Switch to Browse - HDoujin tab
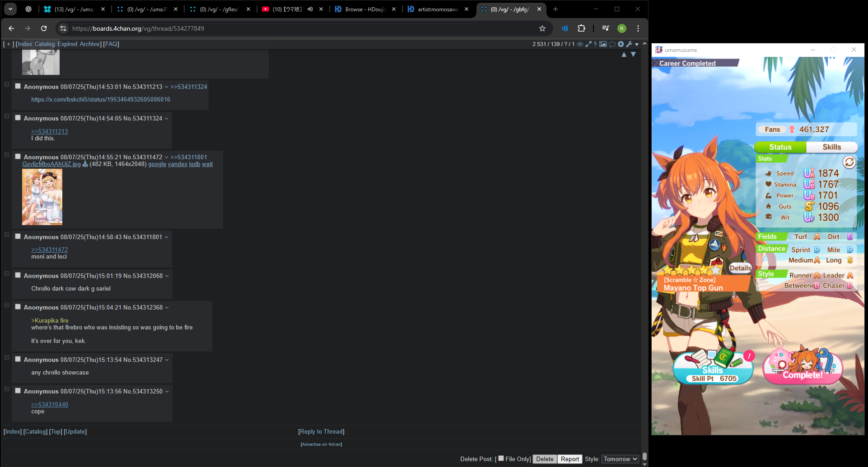The height and width of the screenshot is (467, 868). point(365,9)
